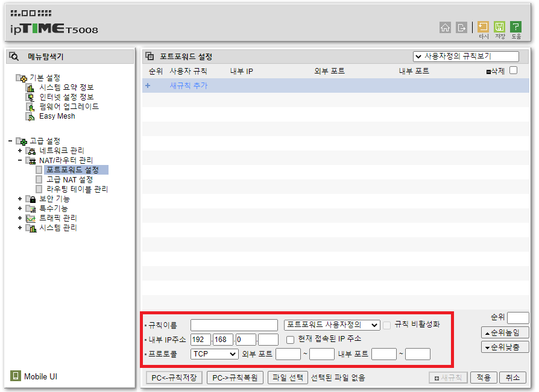This screenshot has height=392, width=539.
Task: Click the 순위낮춤 button
Action: point(505,347)
